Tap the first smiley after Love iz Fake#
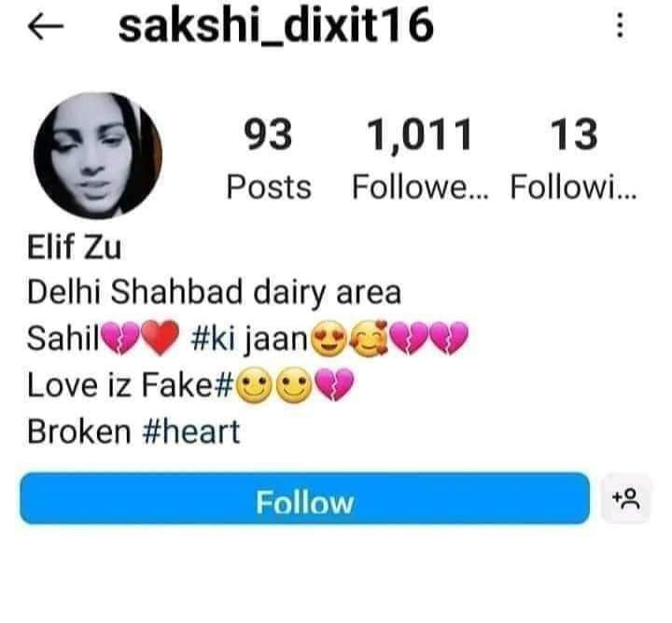This screenshot has height=623, width=672. [254, 385]
